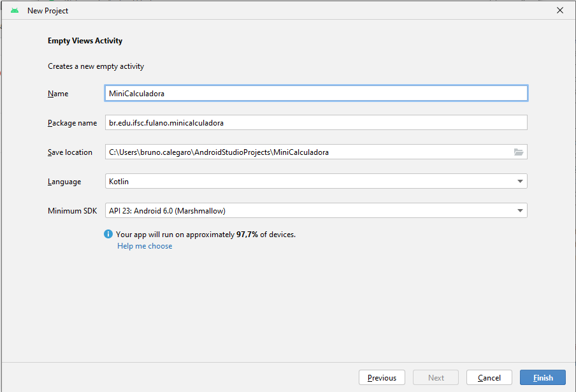Click inside the Save location path field
The image size is (576, 392).
click(x=306, y=152)
